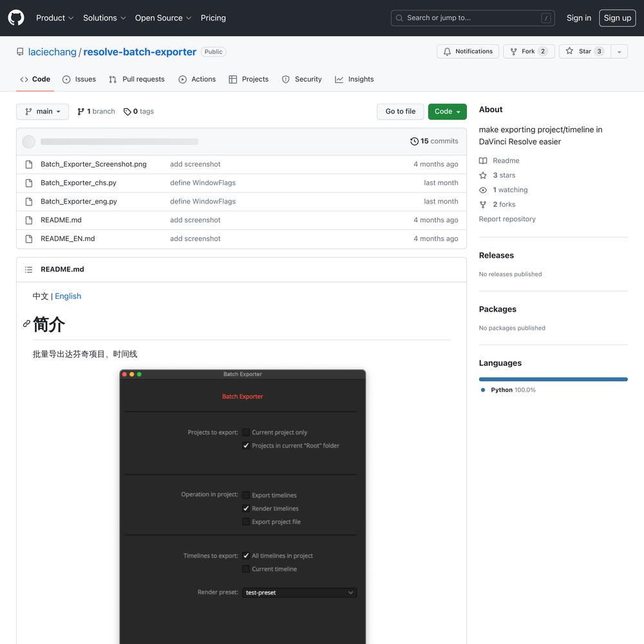Image resolution: width=644 pixels, height=644 pixels.
Task: Open the Packages heading link
Action: [x=497, y=309]
